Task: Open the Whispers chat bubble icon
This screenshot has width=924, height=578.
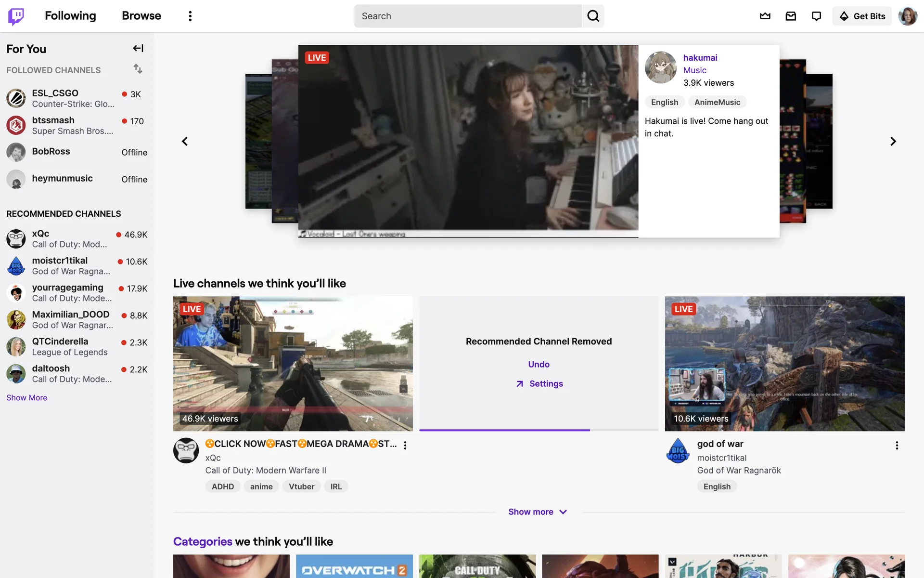Action: 816,16
